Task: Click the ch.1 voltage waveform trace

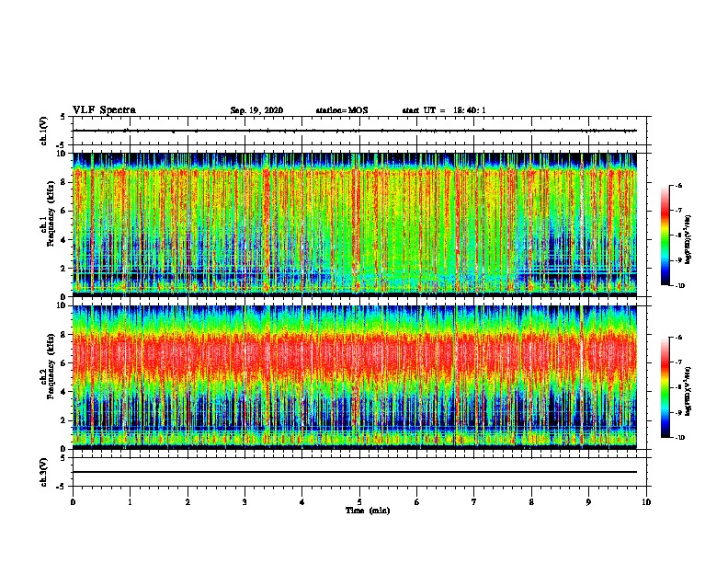Action: pos(355,131)
